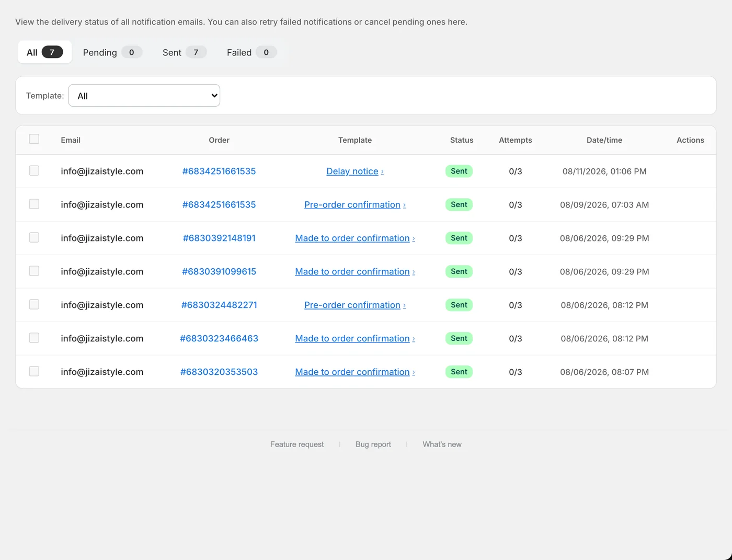Click the Attempts column header
Screen dimensions: 732x560
(516, 140)
